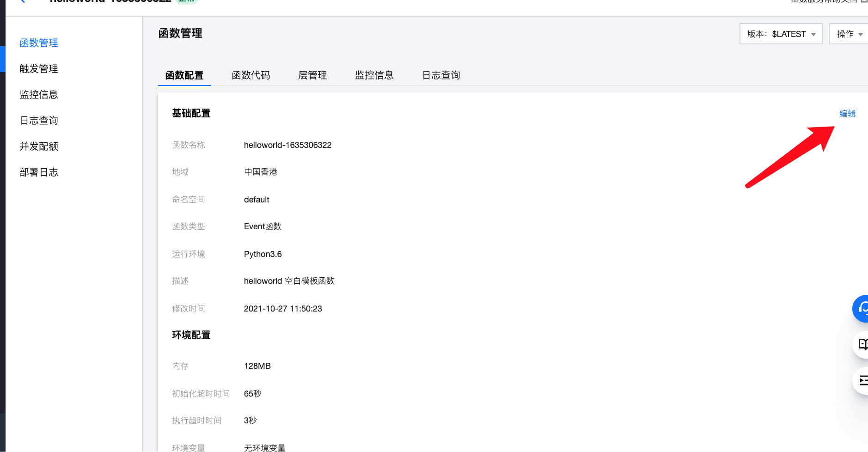Open the customer support headset chat button

click(x=862, y=308)
